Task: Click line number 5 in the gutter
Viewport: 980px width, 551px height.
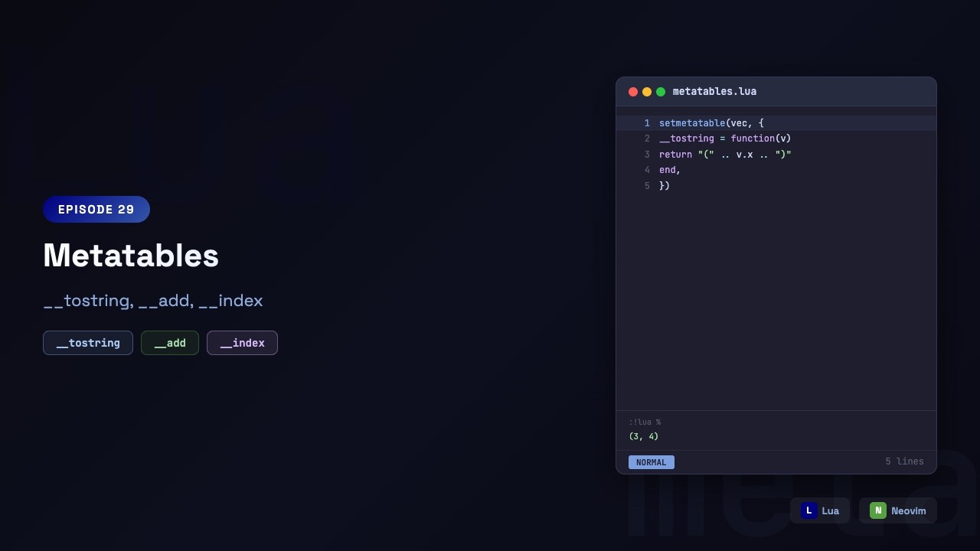Action: pos(647,186)
